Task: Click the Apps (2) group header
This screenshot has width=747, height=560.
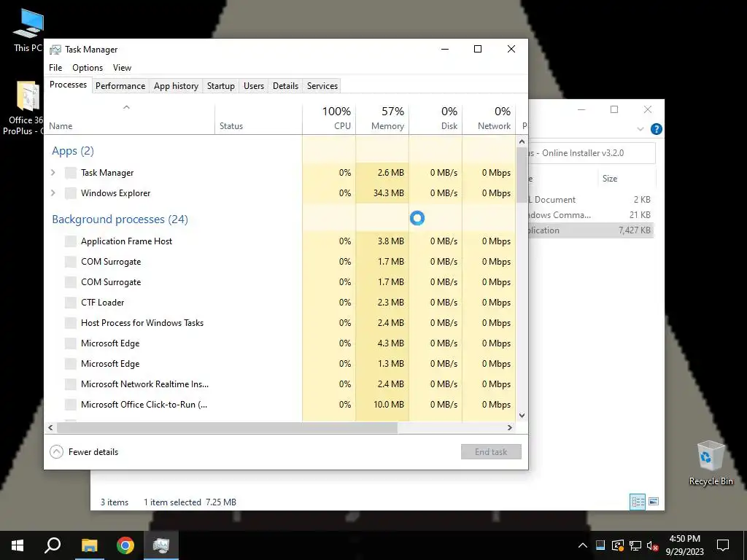Action: click(x=73, y=151)
